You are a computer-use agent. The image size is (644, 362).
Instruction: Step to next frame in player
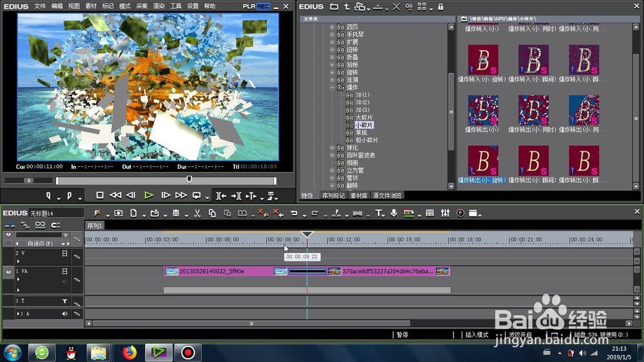point(166,195)
